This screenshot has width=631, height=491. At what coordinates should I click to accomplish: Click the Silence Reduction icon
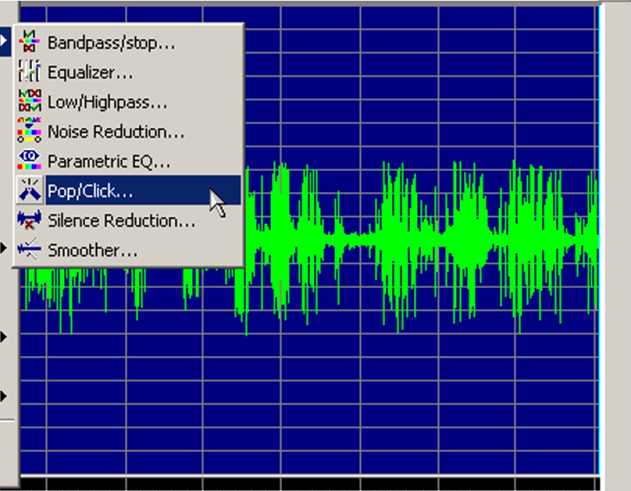[29, 220]
